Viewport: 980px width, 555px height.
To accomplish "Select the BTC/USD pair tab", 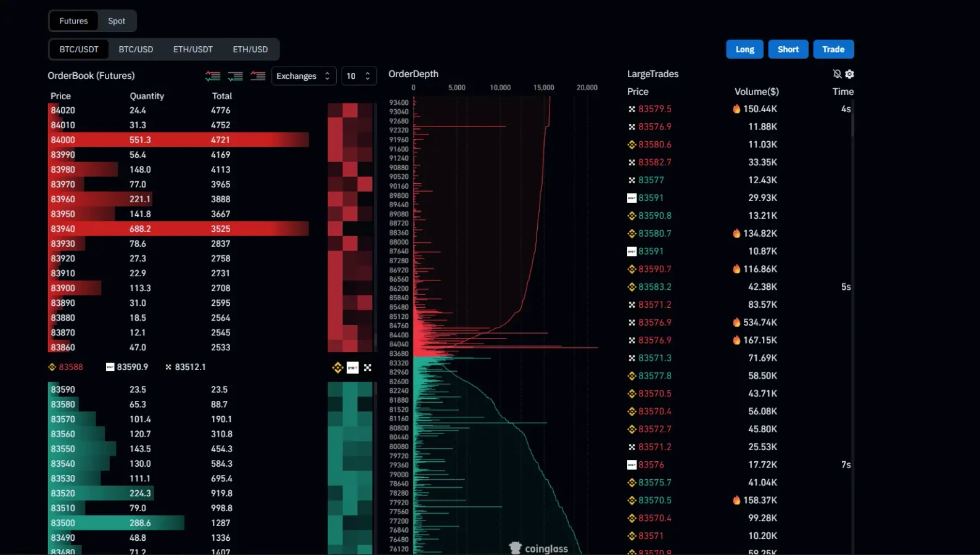I will (x=136, y=49).
